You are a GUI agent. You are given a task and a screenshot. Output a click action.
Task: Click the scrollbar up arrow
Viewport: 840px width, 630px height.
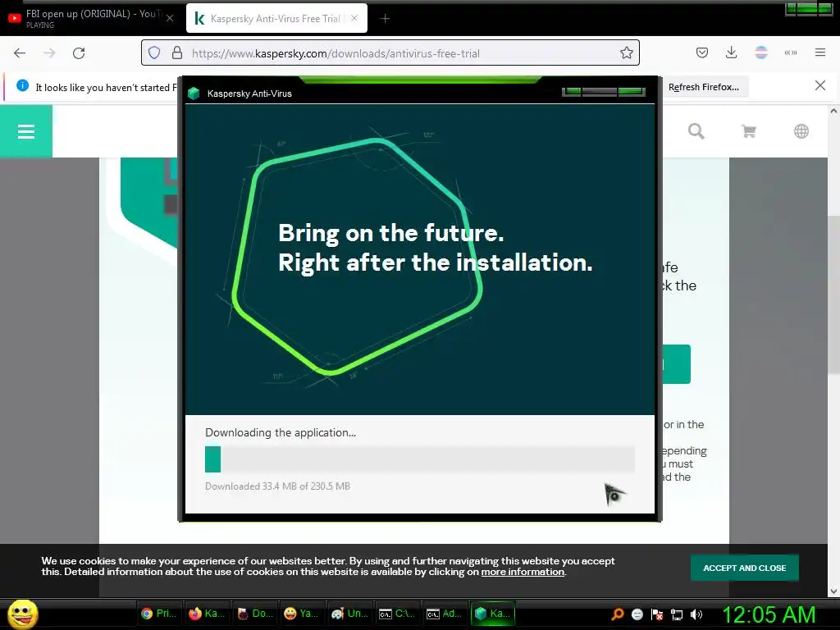(833, 111)
